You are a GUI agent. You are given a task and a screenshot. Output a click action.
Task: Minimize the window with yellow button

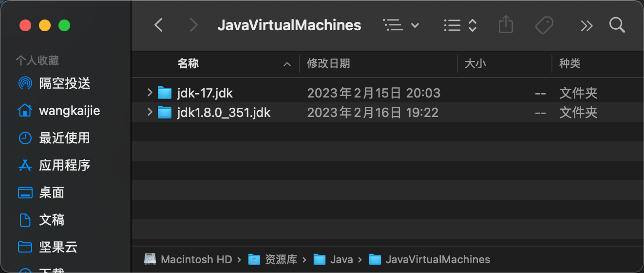(45, 25)
